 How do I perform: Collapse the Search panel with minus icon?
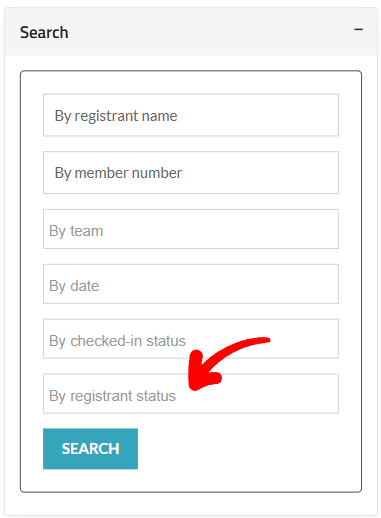tap(358, 30)
